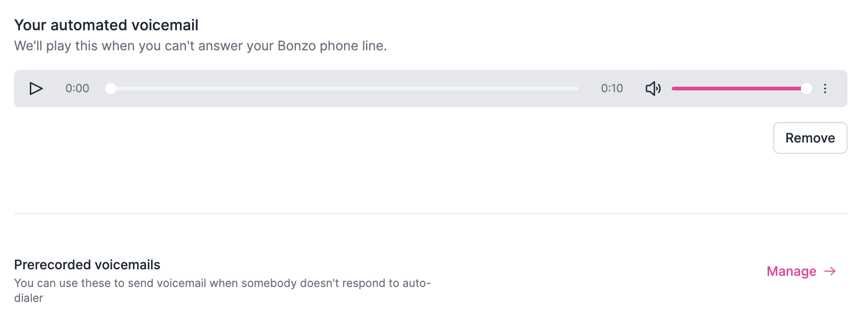Click the middle of the playback progress bar
The width and height of the screenshot is (868, 328).
pyautogui.click(x=345, y=88)
